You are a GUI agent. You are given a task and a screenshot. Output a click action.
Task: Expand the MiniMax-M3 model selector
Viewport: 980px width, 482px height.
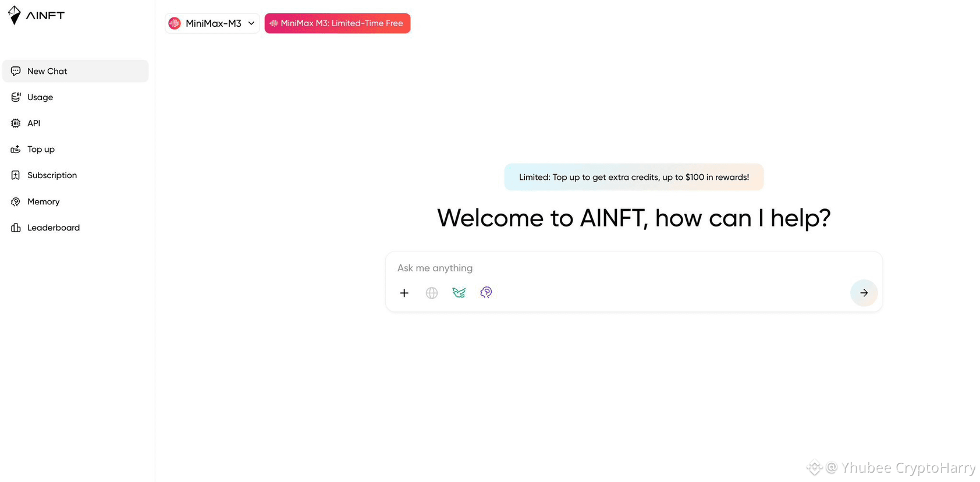pos(212,23)
